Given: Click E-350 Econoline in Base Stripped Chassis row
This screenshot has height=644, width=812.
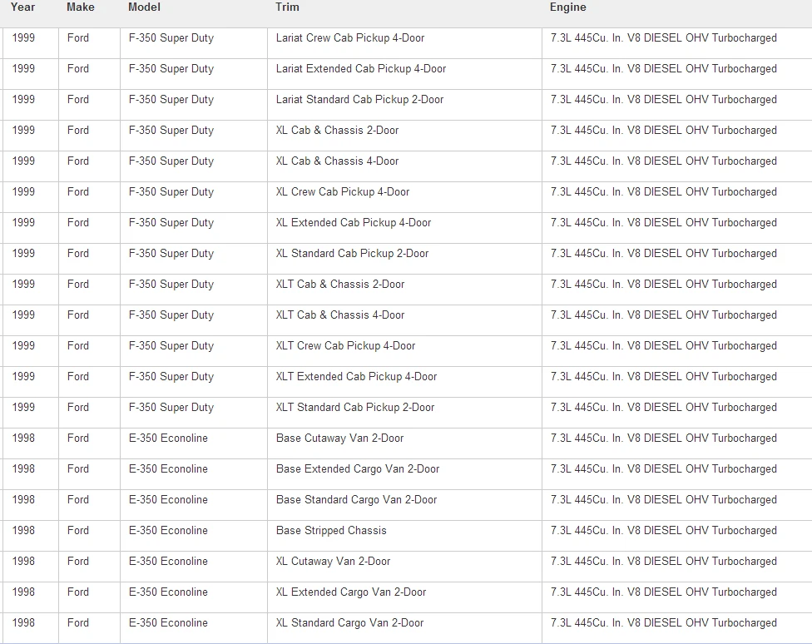Looking at the screenshot, I should point(168,530).
